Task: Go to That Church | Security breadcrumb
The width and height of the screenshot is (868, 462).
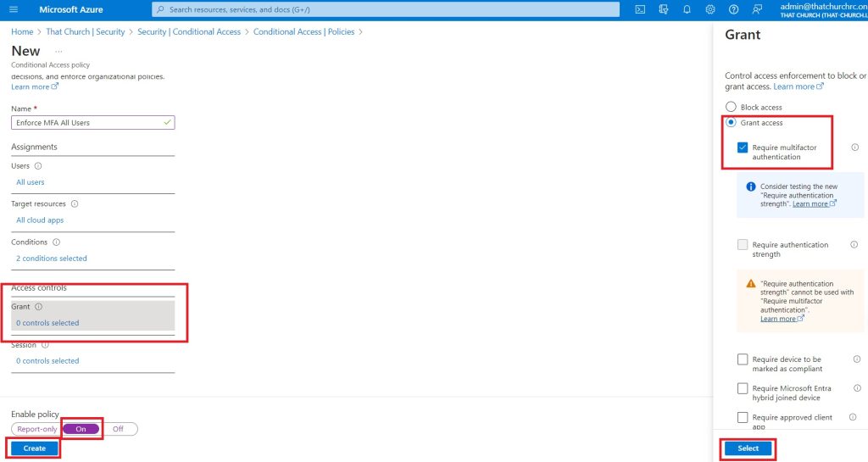Action: pos(86,32)
